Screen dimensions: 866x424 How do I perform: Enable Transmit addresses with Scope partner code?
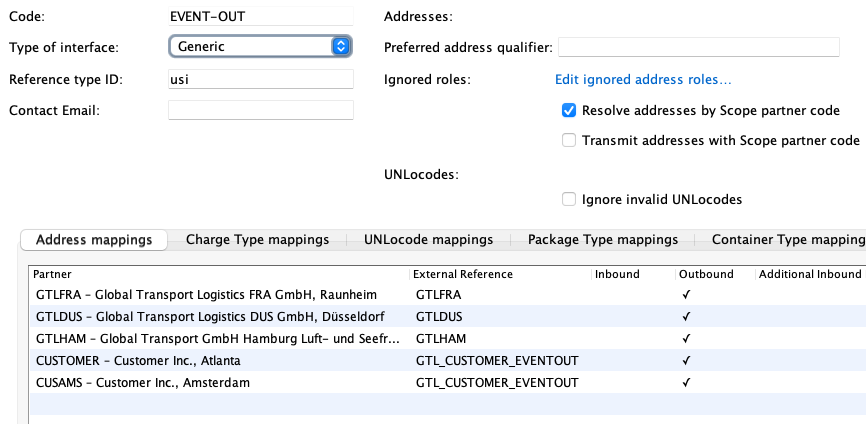point(569,141)
